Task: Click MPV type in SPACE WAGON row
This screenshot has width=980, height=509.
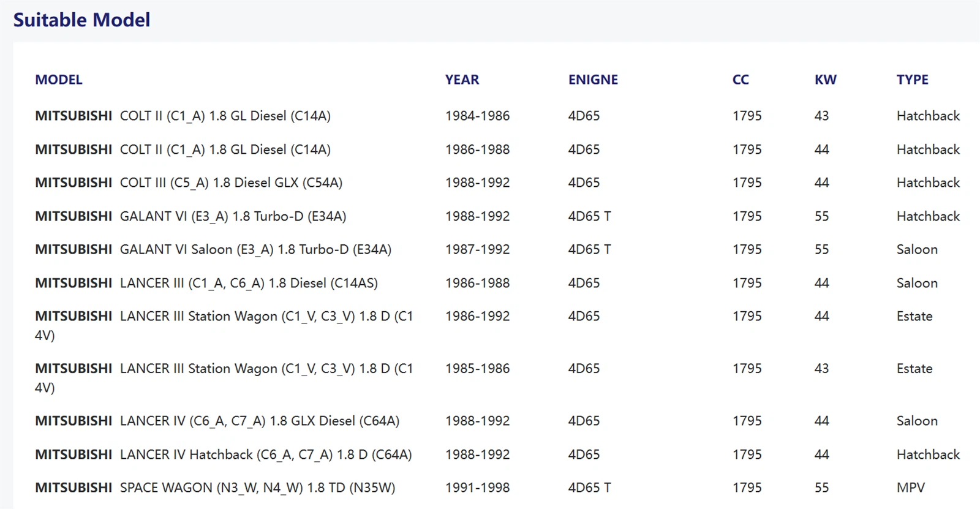Action: 911,488
